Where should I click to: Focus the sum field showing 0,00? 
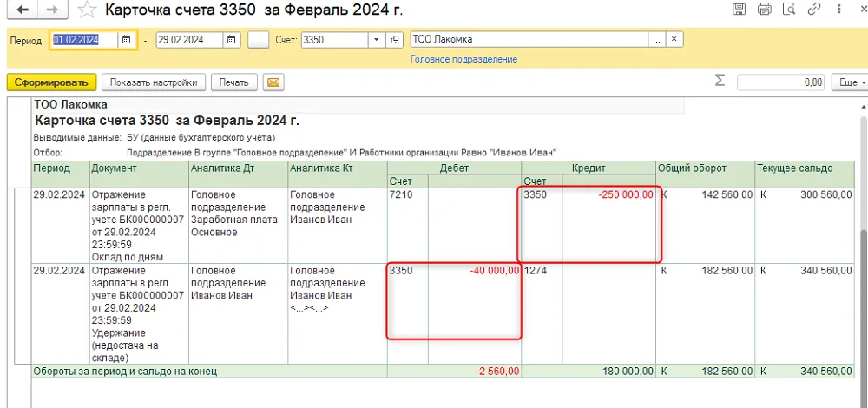tap(780, 82)
